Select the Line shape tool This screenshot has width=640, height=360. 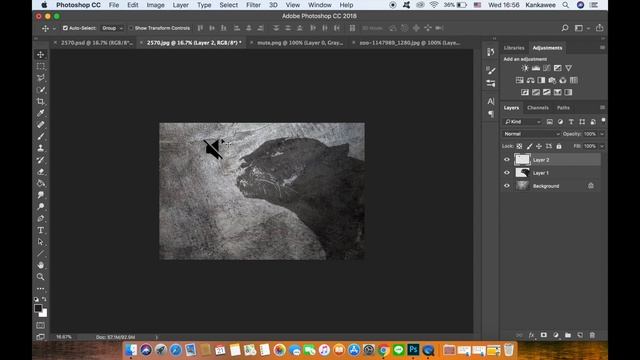[x=40, y=254]
